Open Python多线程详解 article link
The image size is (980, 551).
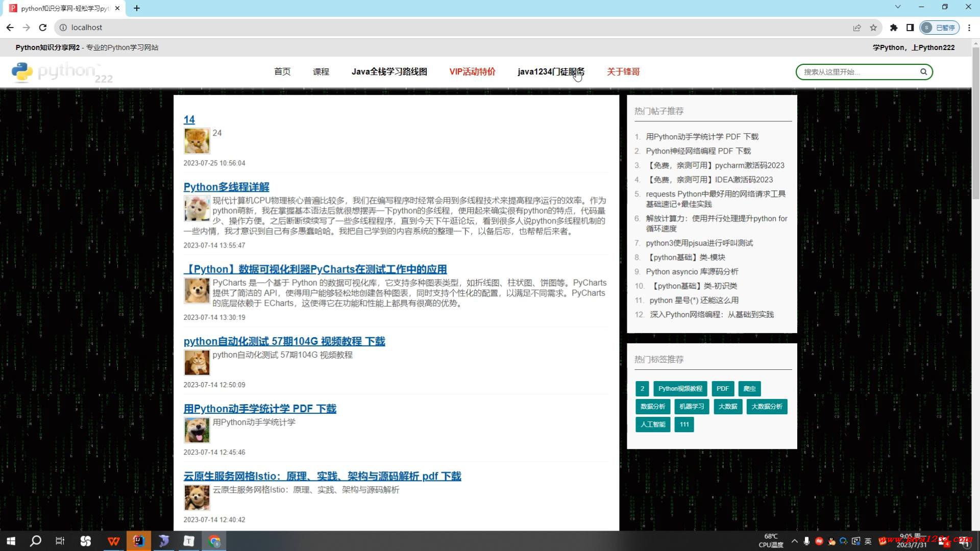pos(226,187)
